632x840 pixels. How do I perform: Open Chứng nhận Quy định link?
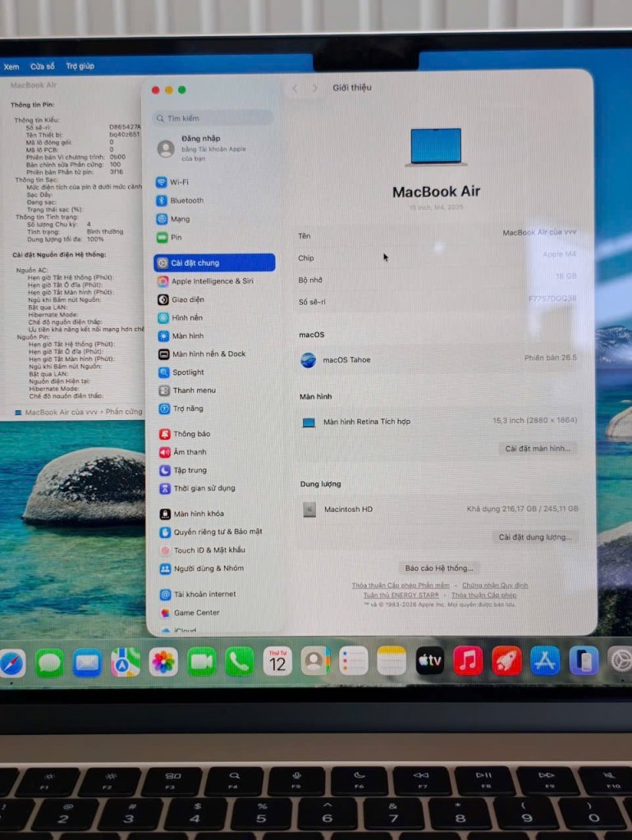(x=495, y=586)
